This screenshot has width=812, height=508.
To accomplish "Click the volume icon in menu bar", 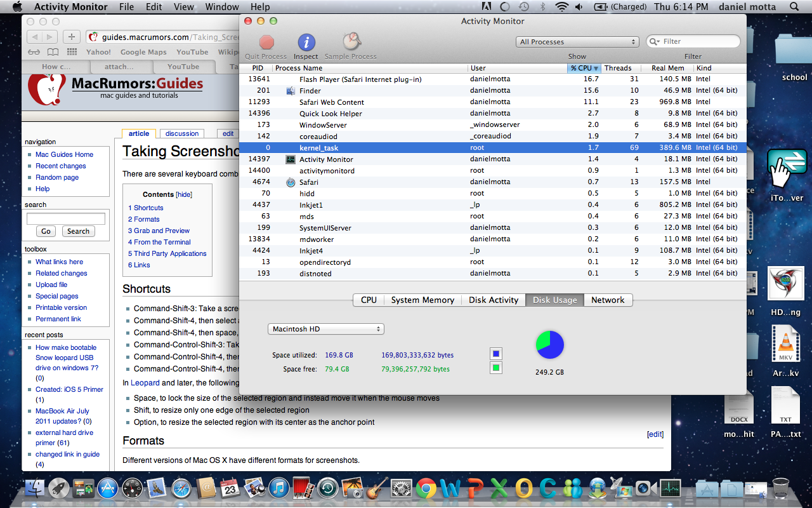I will point(579,7).
